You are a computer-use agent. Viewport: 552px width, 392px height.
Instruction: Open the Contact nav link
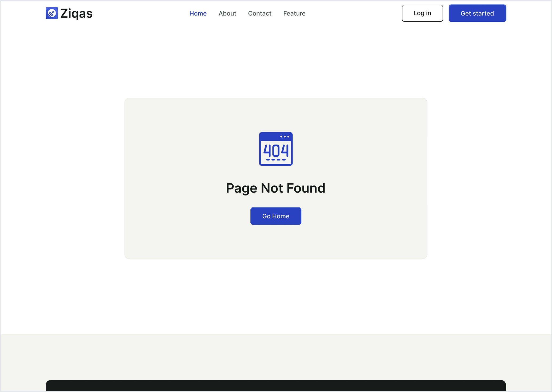259,13
